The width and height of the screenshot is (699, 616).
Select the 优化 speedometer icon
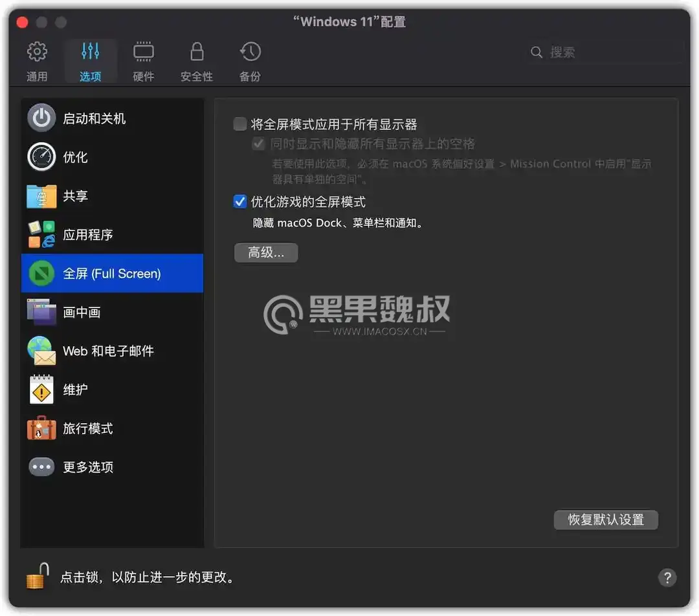(41, 157)
